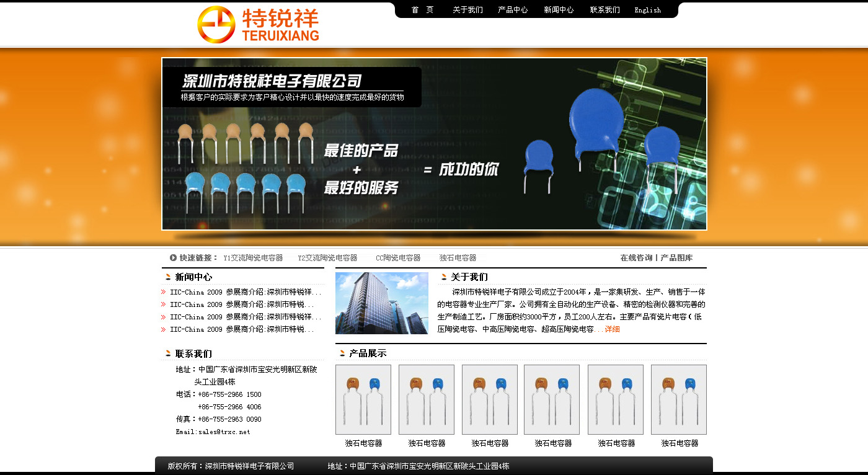Click the red chevron of fourth news item

pyautogui.click(x=164, y=329)
